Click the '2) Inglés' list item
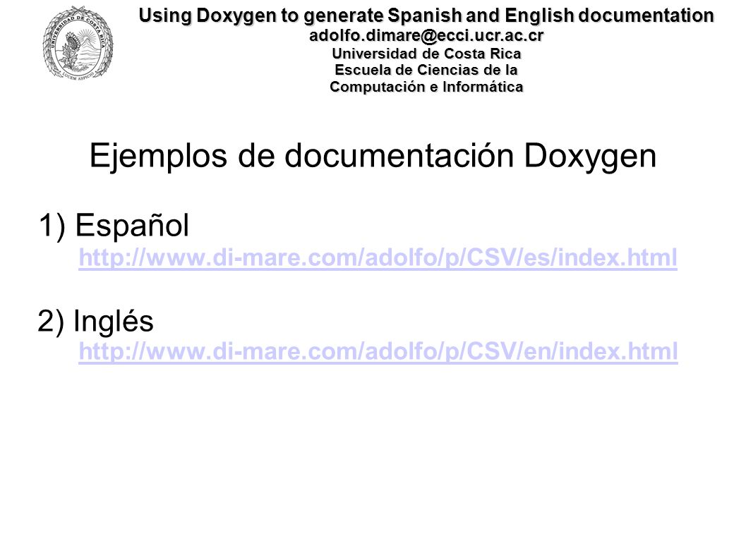This screenshot has width=746, height=560. [x=95, y=321]
